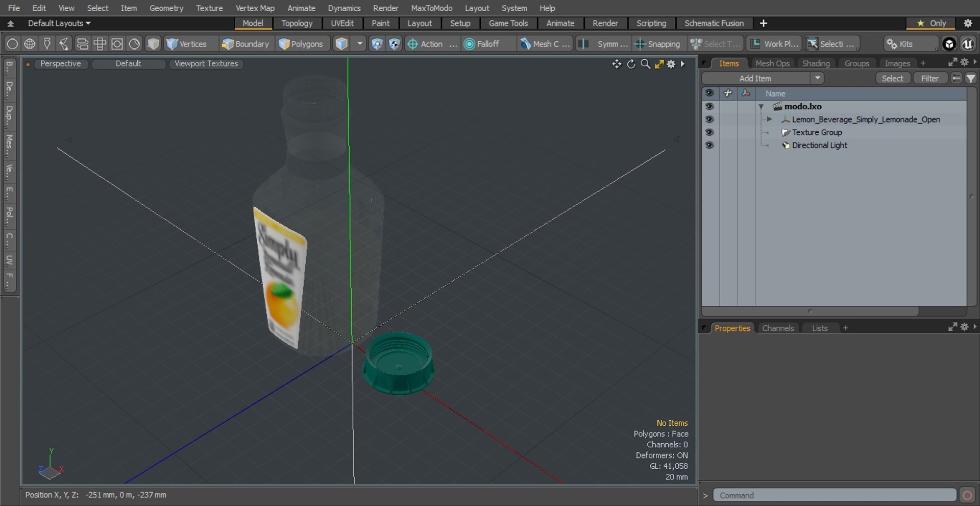Maximize the viewport with orange arrows icon
980x506 pixels.
click(x=659, y=64)
